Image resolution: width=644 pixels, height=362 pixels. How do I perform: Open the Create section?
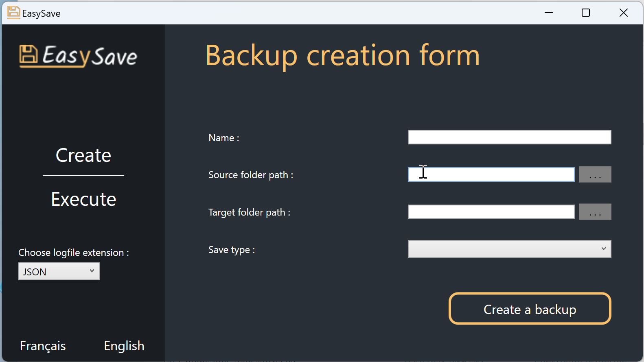(83, 155)
